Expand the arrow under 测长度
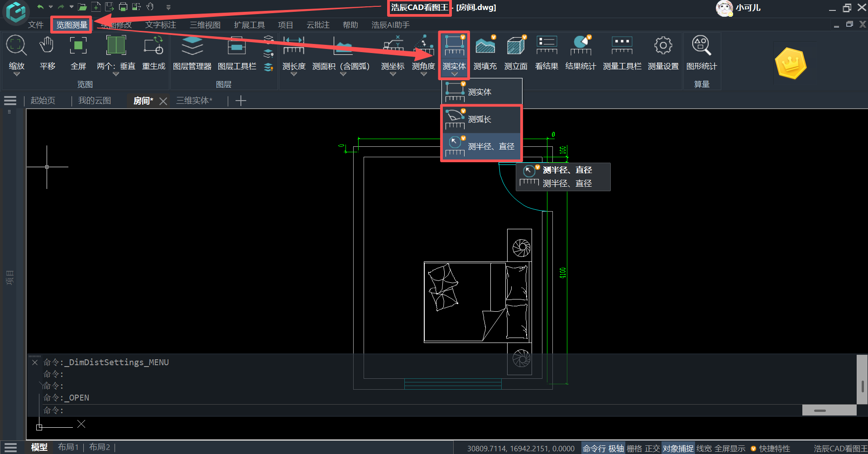868x454 pixels. click(x=294, y=74)
